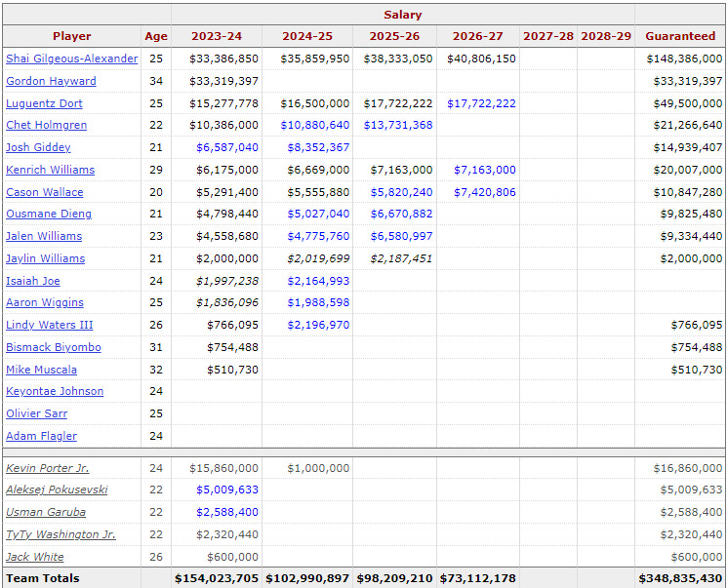Viewport: 728px width, 588px height.
Task: Select the blue $2,196,970 cell
Action: [x=318, y=325]
